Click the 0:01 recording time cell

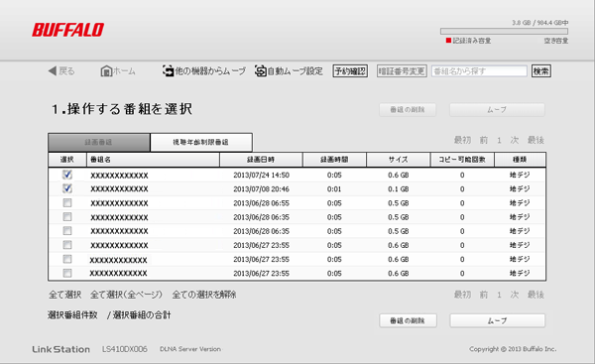click(x=334, y=189)
